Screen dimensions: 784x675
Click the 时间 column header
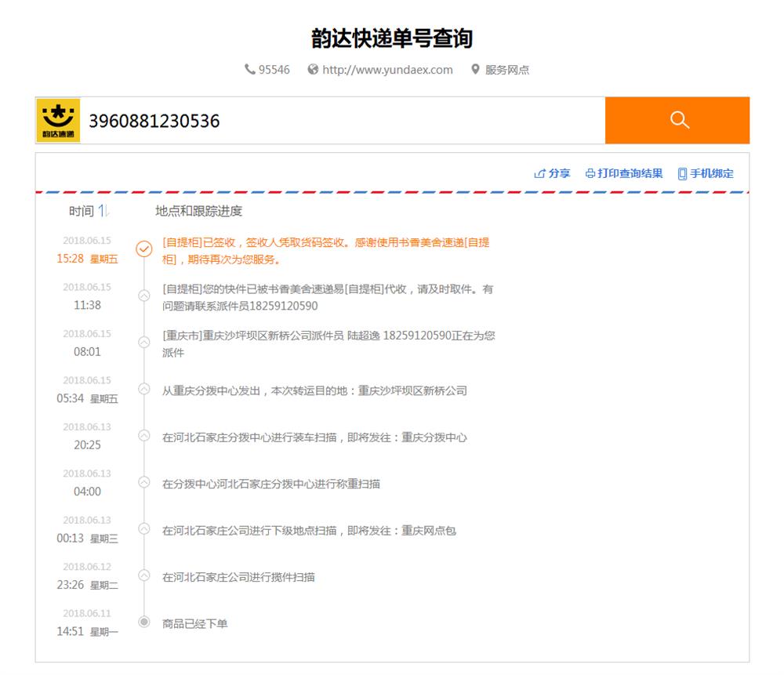coord(82,211)
